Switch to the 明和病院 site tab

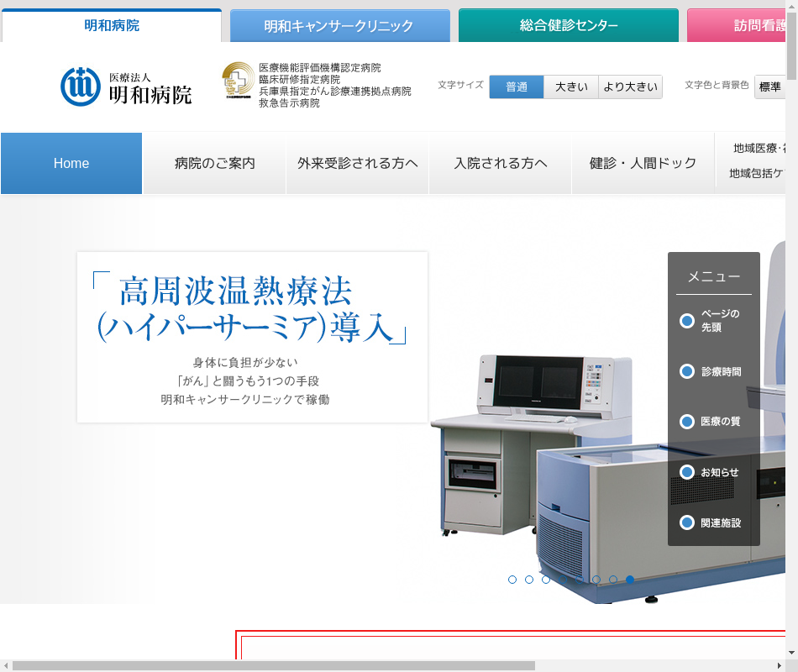(x=112, y=25)
